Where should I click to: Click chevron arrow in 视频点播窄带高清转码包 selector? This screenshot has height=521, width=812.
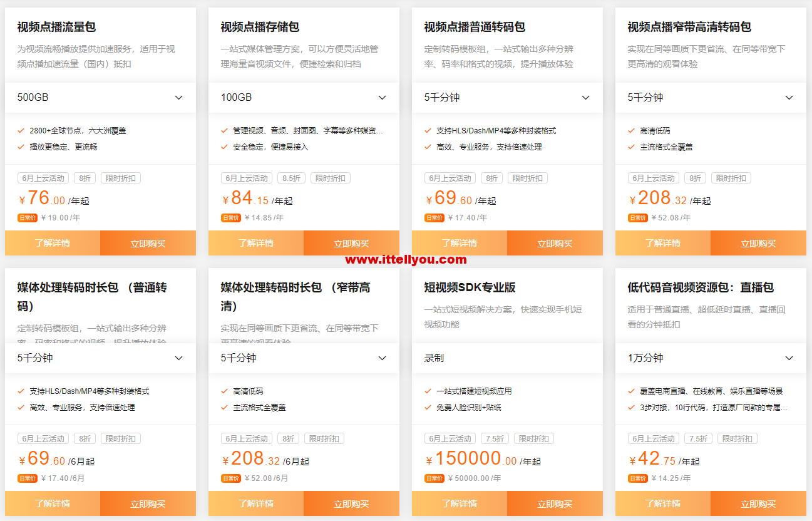[x=789, y=98]
